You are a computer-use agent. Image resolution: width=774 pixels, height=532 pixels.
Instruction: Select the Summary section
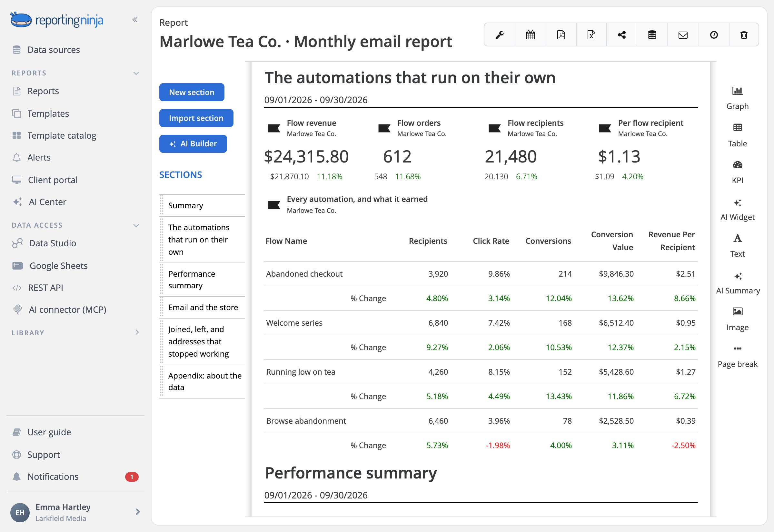coord(202,206)
